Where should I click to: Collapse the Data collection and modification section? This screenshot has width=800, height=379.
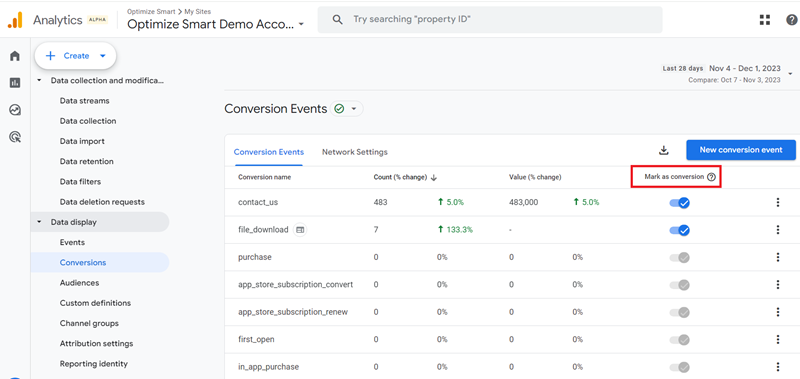[x=39, y=81]
